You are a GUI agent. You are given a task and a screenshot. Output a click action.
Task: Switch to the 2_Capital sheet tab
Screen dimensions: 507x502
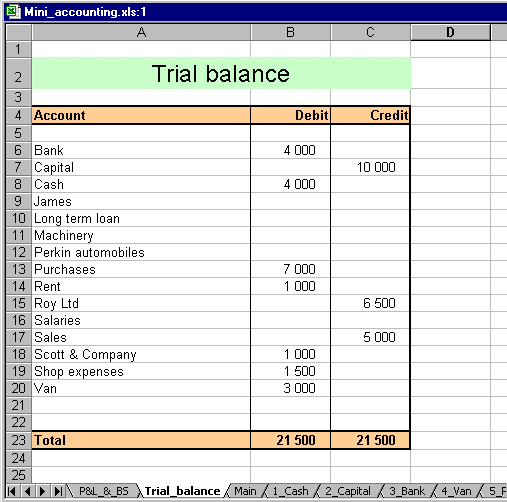click(348, 491)
